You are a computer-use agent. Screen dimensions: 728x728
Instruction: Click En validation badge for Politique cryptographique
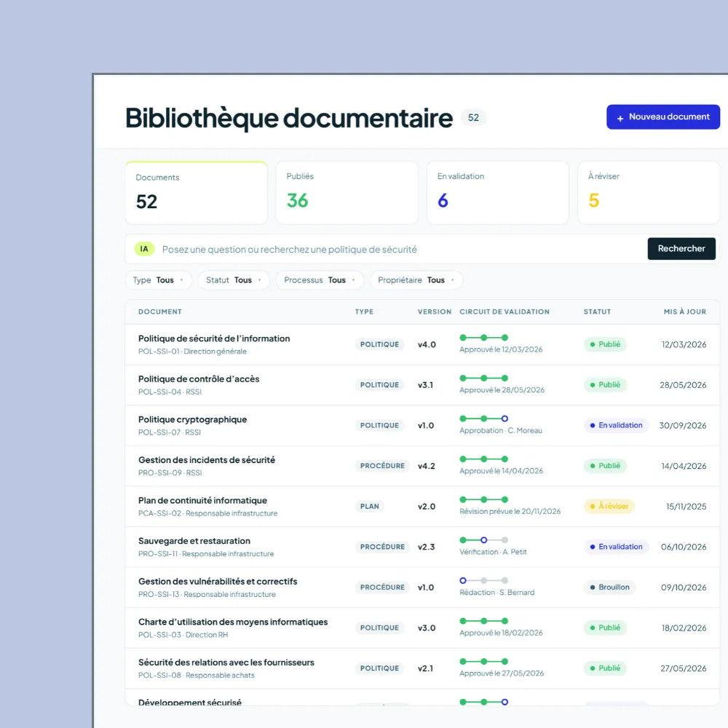click(616, 425)
